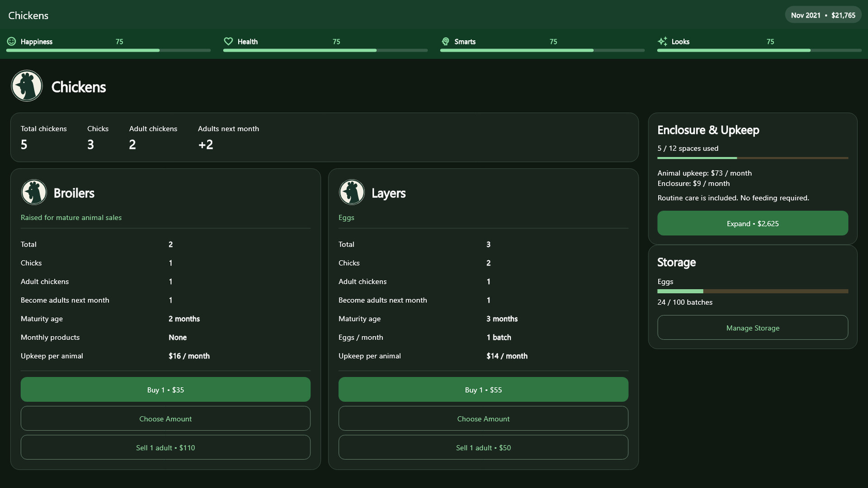The width and height of the screenshot is (868, 488).
Task: Click the Looks progress bar
Action: (759, 51)
